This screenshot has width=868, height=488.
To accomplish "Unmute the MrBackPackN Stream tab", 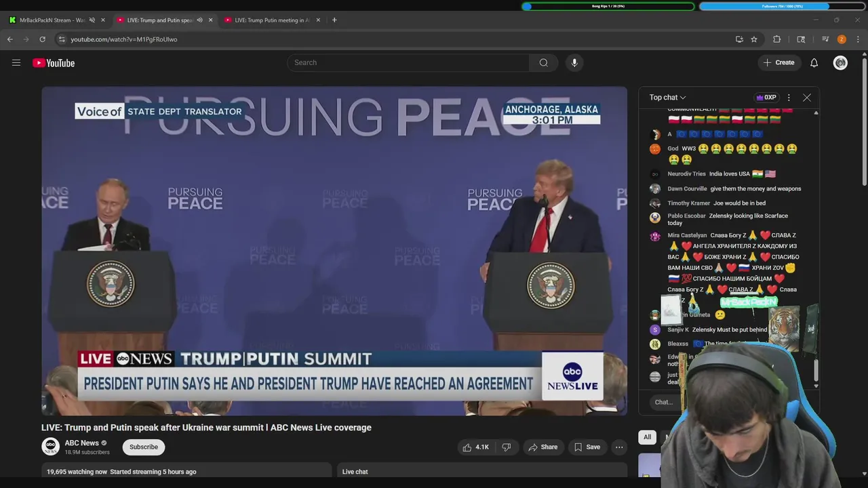I will [92, 20].
